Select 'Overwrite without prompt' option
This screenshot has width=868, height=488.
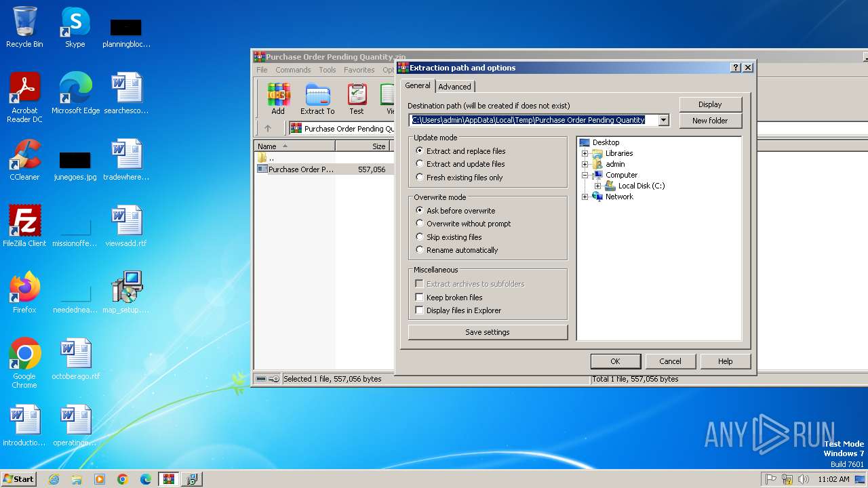(463, 224)
